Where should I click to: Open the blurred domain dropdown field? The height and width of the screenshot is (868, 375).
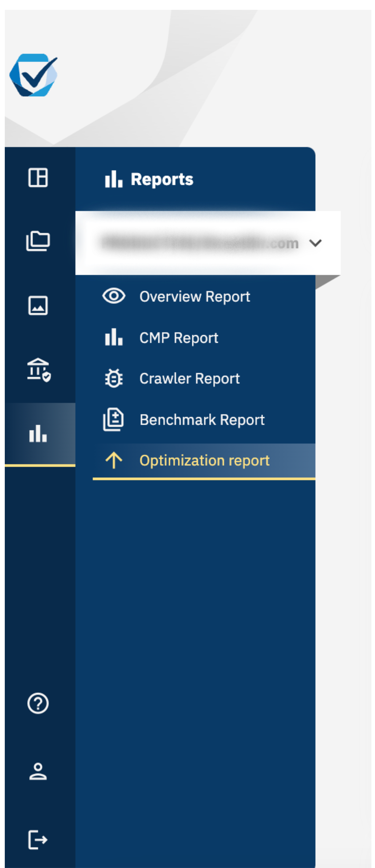coord(208,243)
